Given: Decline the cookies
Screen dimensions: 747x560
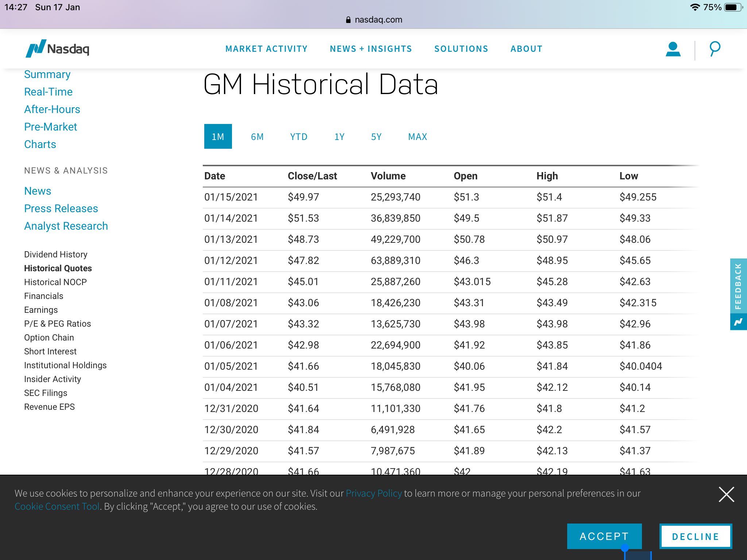Looking at the screenshot, I should tap(696, 536).
